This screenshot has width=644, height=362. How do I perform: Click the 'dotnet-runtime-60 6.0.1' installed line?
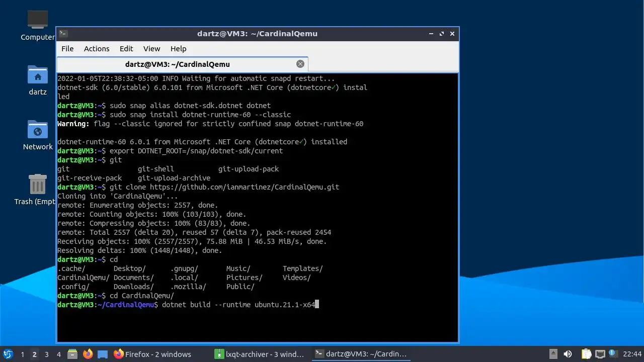coord(202,142)
